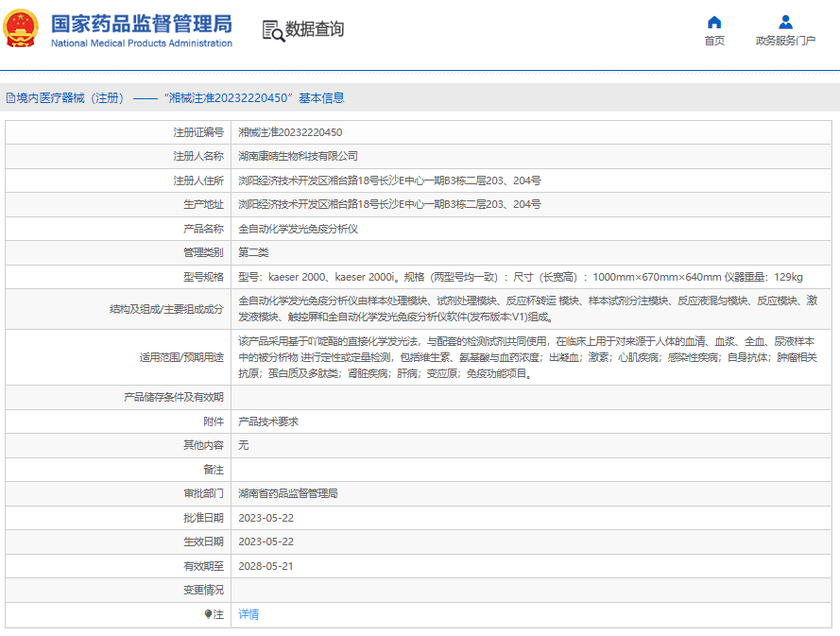
Task: Click the 注册人名称 row label
Action: click(198, 156)
